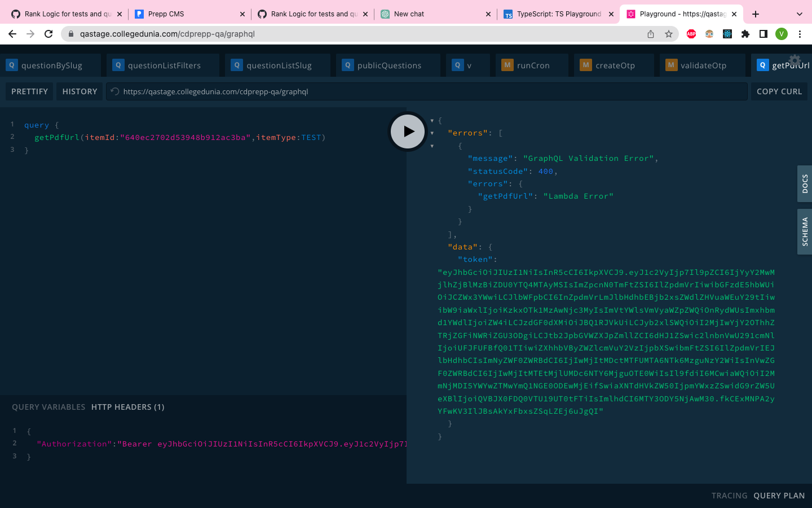Toggle the browser side panel icon

point(764,34)
